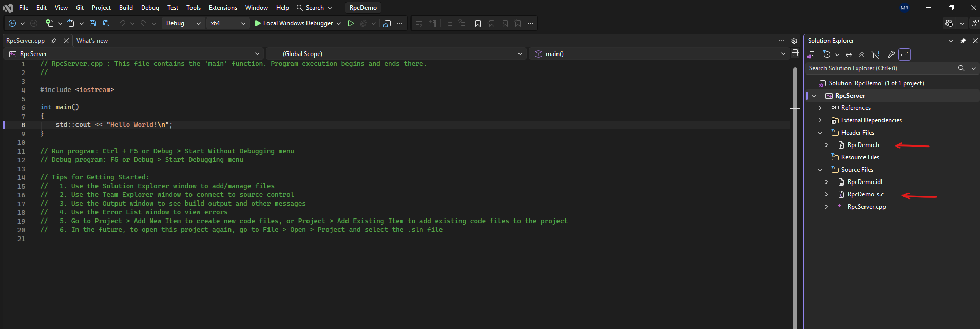Open the Build menu
The image size is (980, 329).
pyautogui.click(x=126, y=8)
